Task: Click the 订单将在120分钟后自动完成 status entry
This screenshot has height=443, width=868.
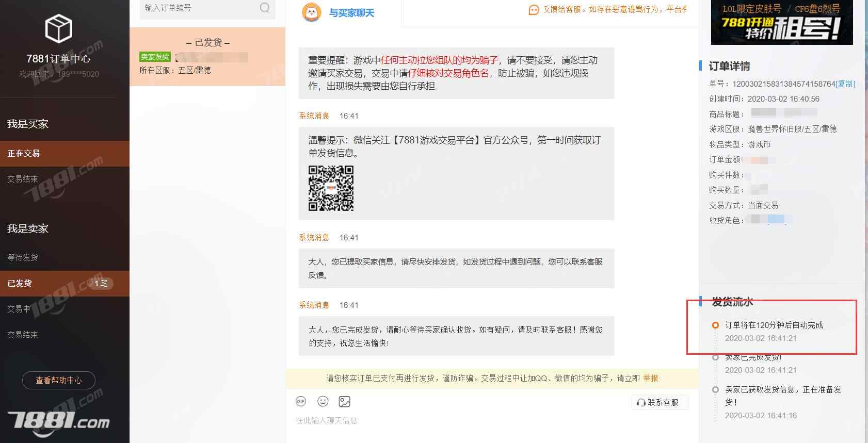Action: click(774, 325)
